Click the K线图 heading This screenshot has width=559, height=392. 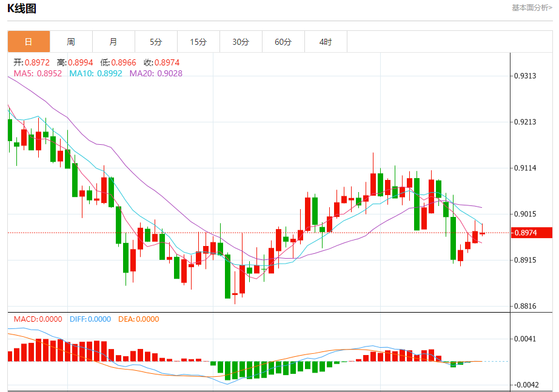click(x=22, y=8)
